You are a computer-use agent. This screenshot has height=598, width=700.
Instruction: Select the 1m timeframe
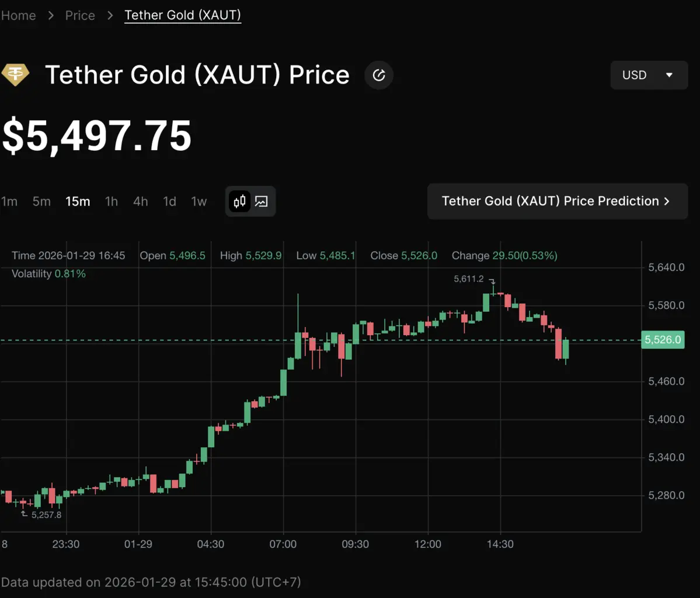point(9,201)
